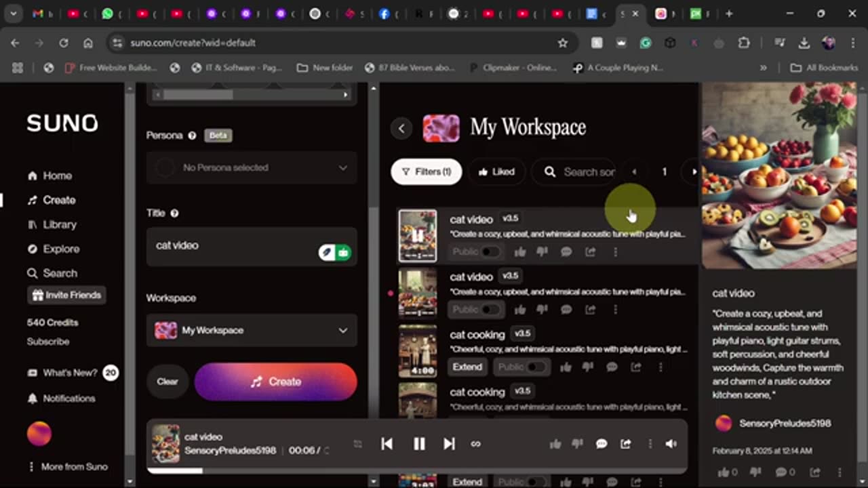This screenshot has height=488, width=868.
Task: Click the Clear button
Action: (167, 382)
